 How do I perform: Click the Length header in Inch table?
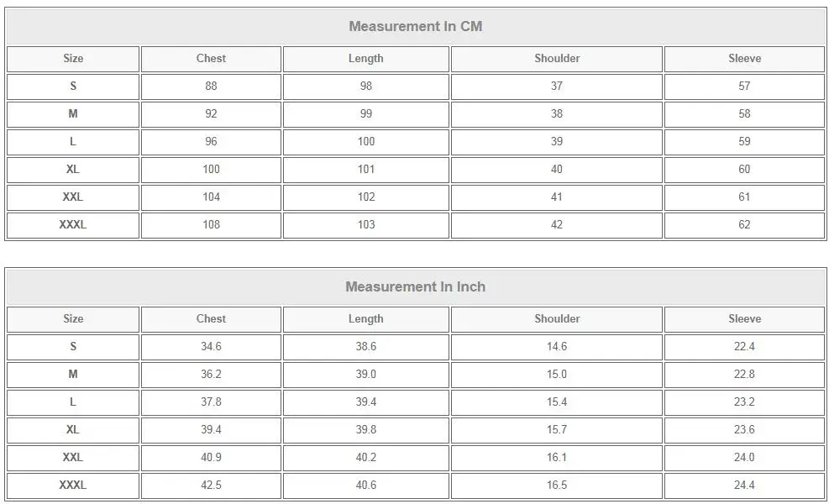[366, 319]
